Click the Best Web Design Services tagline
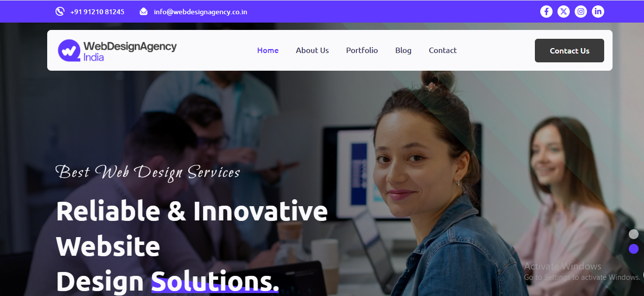Image resolution: width=644 pixels, height=296 pixels. [148, 172]
